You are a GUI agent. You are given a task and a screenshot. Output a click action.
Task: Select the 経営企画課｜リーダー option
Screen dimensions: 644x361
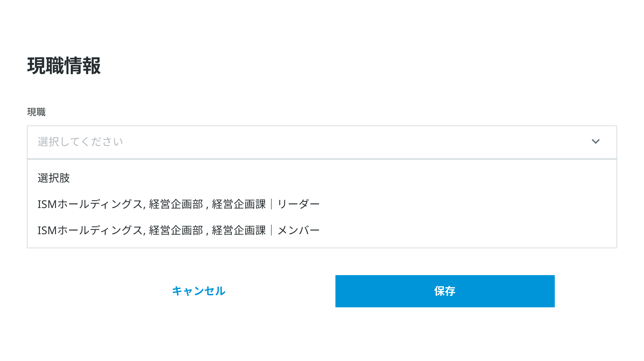(x=322, y=204)
